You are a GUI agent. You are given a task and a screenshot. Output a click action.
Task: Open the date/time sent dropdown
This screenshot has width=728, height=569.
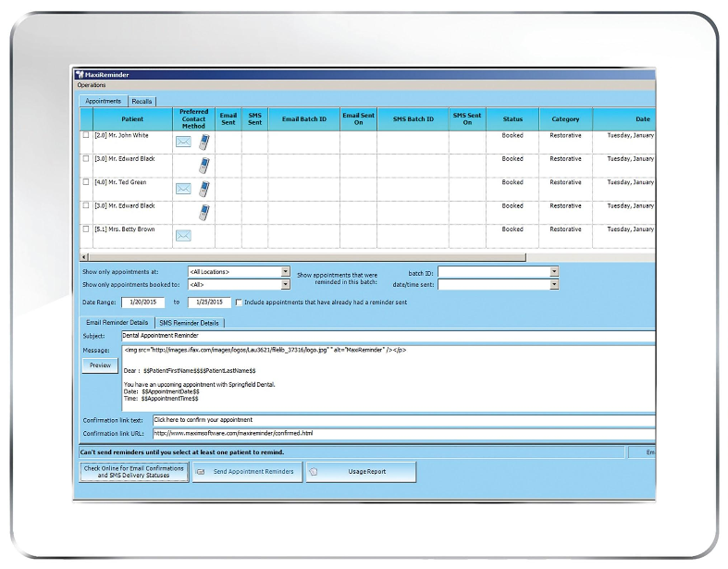(x=554, y=285)
